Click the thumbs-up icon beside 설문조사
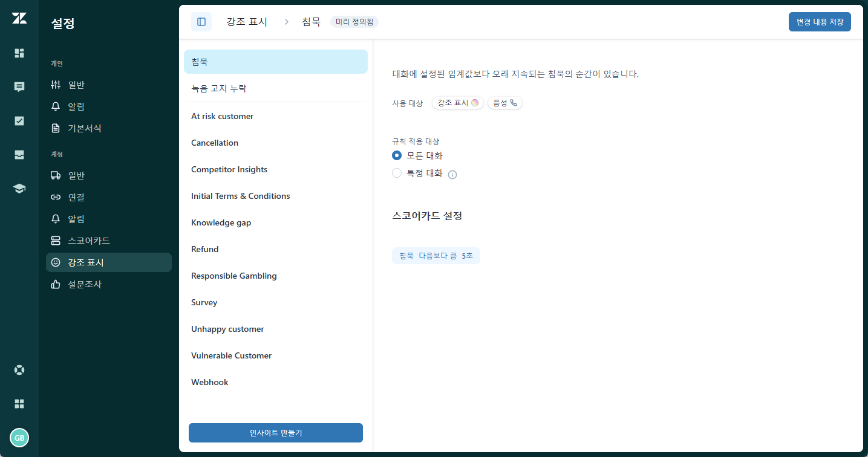This screenshot has width=868, height=457. 56,284
